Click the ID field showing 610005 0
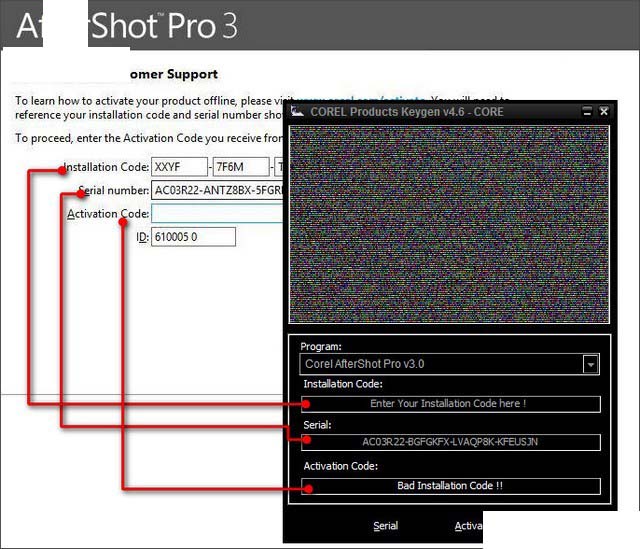640x549 pixels. click(193, 237)
